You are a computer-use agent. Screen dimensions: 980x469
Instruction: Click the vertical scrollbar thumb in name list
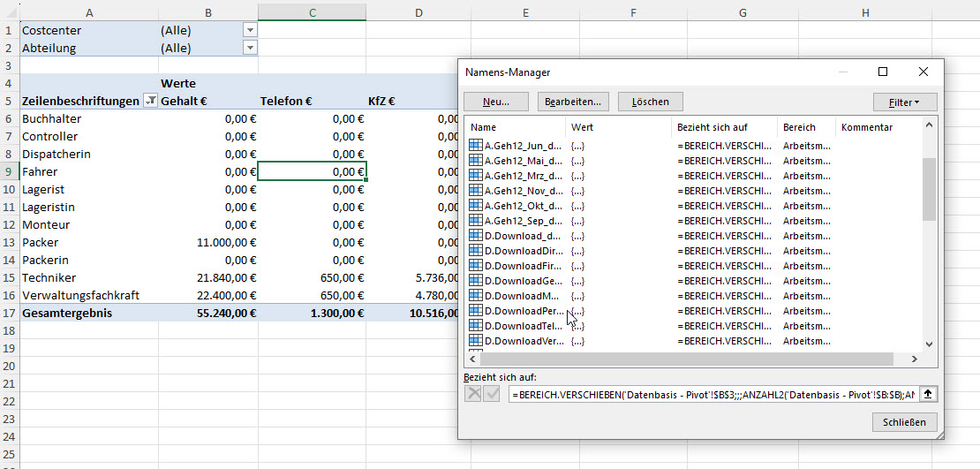(x=928, y=189)
